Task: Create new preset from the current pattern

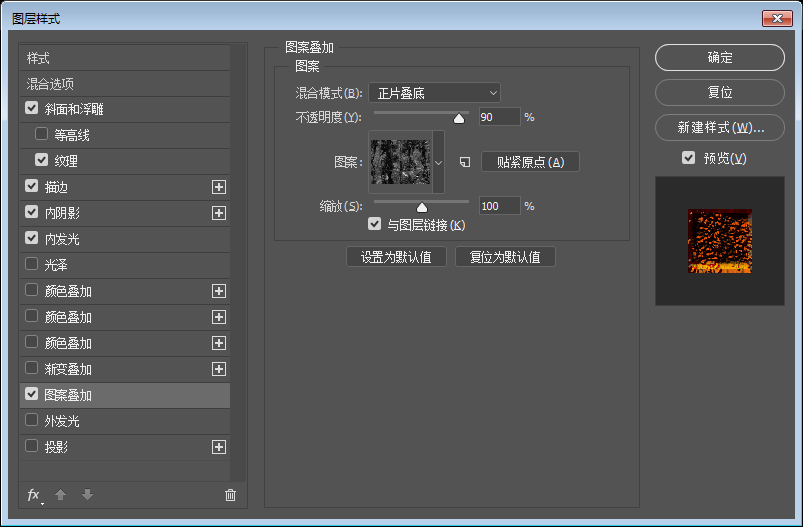Action: [x=464, y=162]
